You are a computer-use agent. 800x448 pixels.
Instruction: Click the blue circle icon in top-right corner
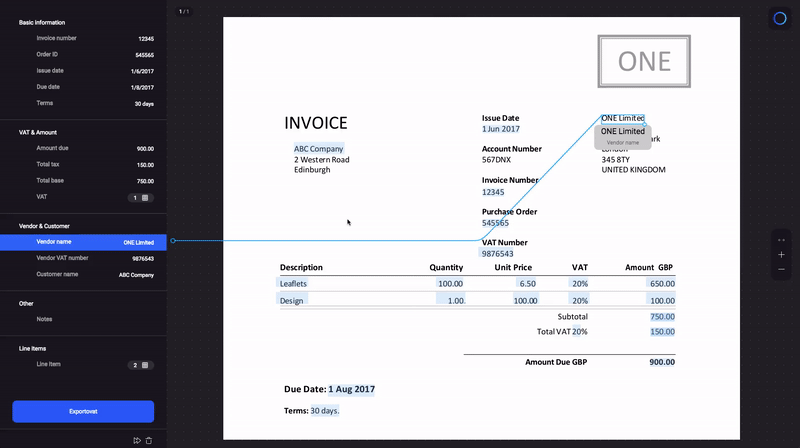[x=780, y=18]
